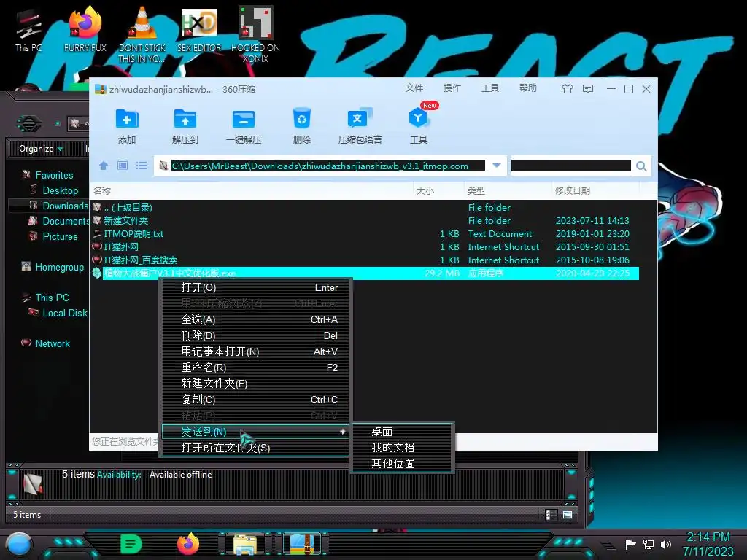Expand the 发送到(N) submenu arrow
Screen dimensions: 747x560
342,432
